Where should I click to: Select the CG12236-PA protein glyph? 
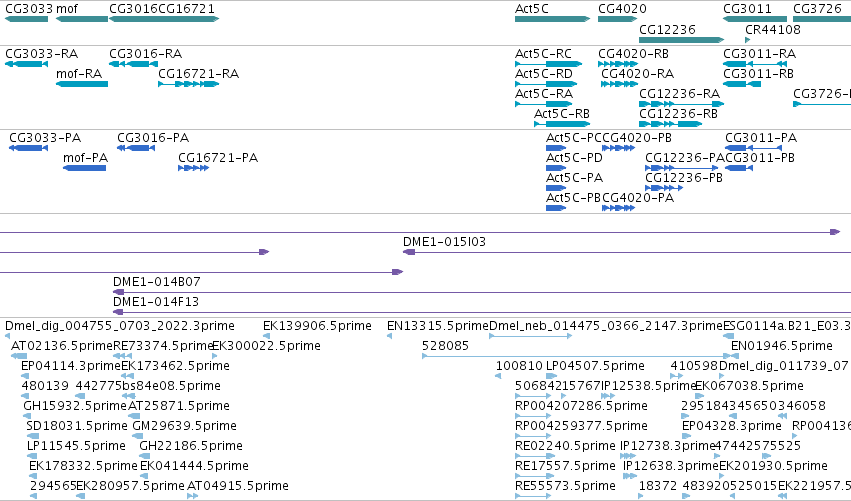coord(682,168)
